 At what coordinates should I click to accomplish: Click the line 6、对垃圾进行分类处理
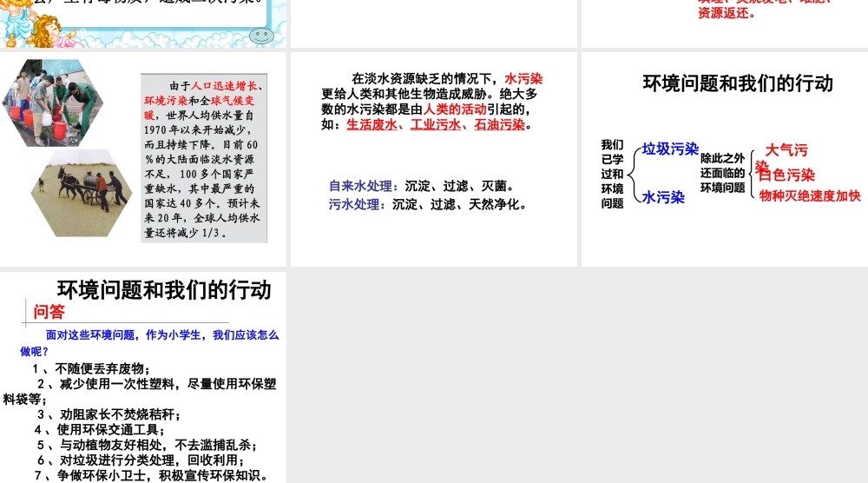141,460
